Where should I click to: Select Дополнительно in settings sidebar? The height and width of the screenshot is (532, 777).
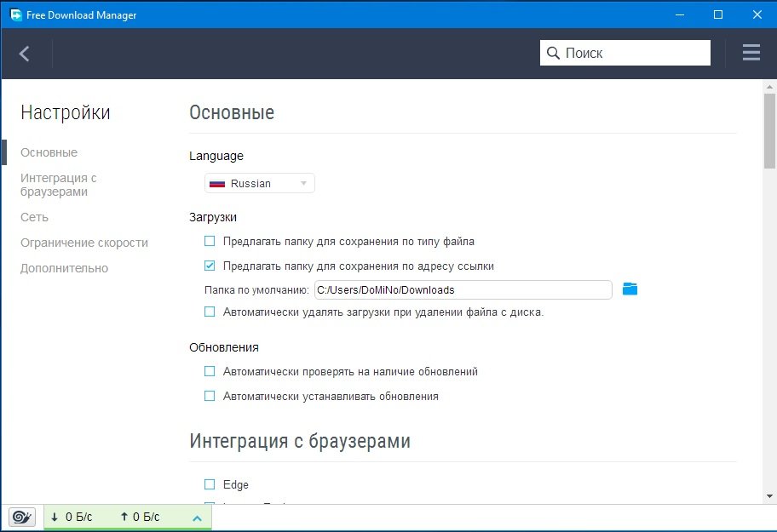(x=64, y=268)
